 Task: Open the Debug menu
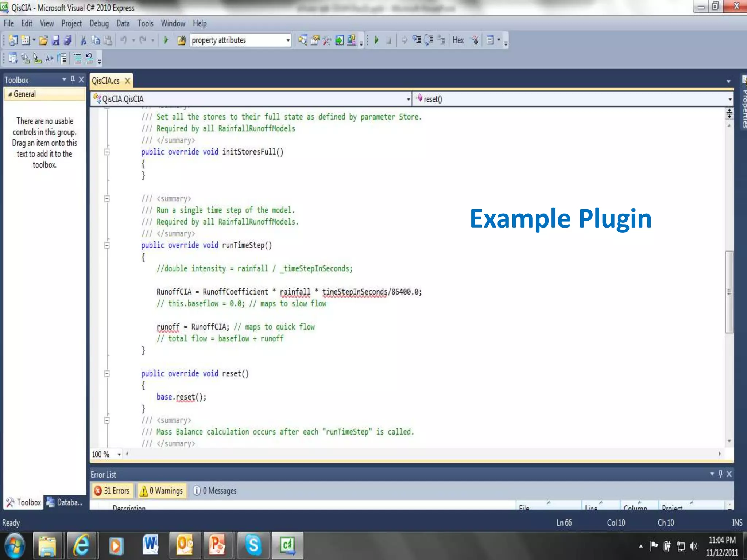point(99,23)
